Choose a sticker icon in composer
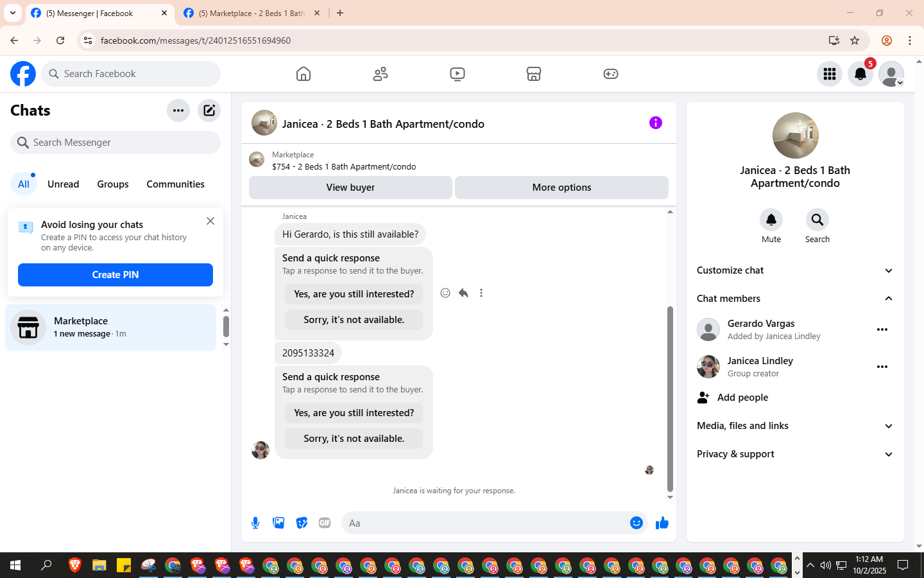924x578 pixels. [x=302, y=523]
